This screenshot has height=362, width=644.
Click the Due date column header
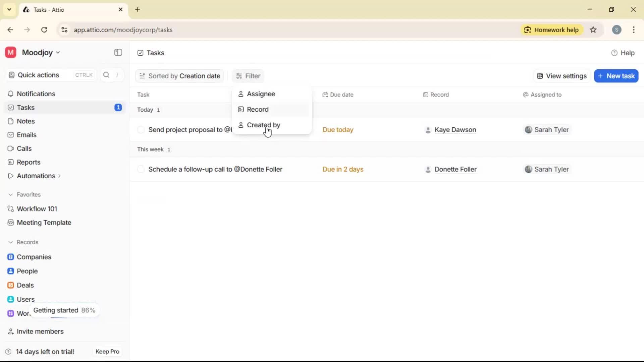coord(338,95)
